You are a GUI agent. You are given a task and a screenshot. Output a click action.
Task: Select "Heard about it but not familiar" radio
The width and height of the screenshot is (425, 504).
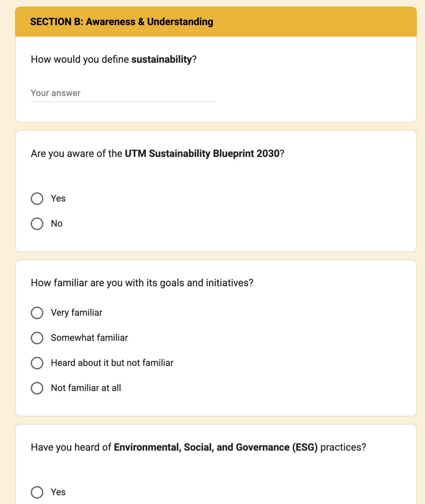37,363
